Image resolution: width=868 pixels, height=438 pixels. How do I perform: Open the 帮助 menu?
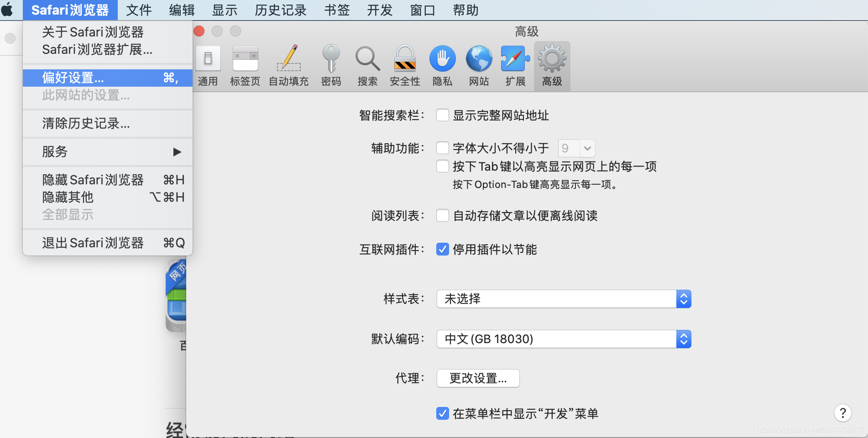pyautogui.click(x=465, y=10)
